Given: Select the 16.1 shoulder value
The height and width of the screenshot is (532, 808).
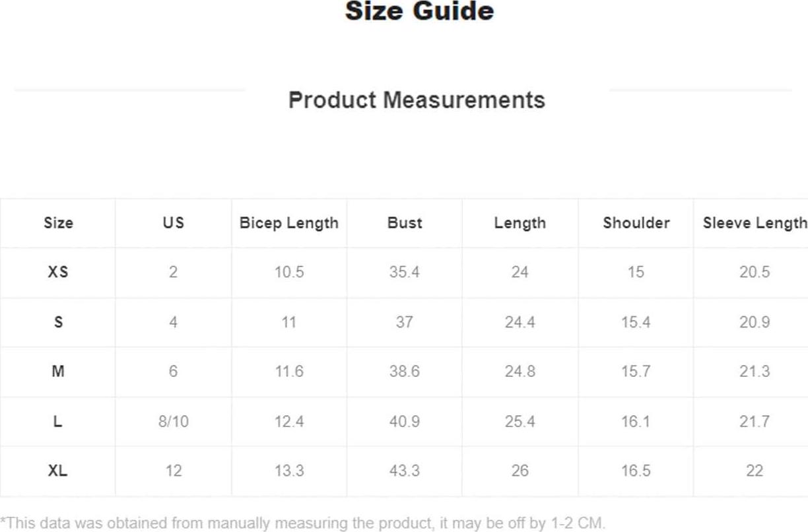Looking at the screenshot, I should [x=636, y=421].
